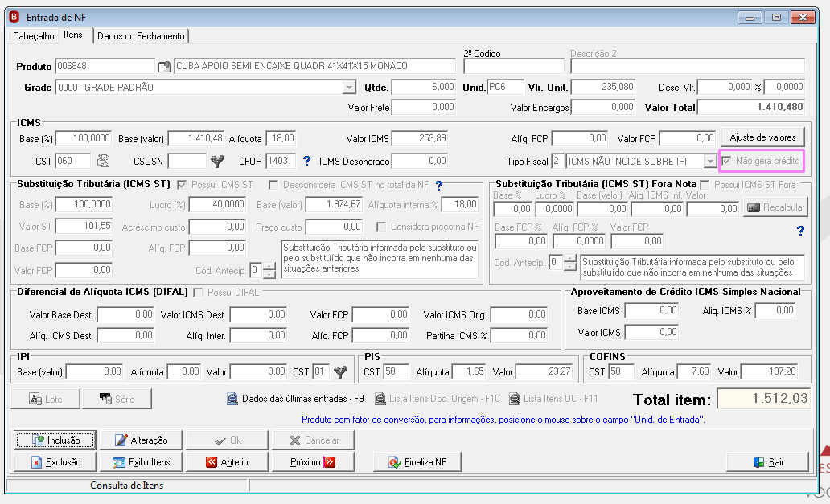
Task: Open the Dados do Fechamento tab
Action: pos(141,36)
